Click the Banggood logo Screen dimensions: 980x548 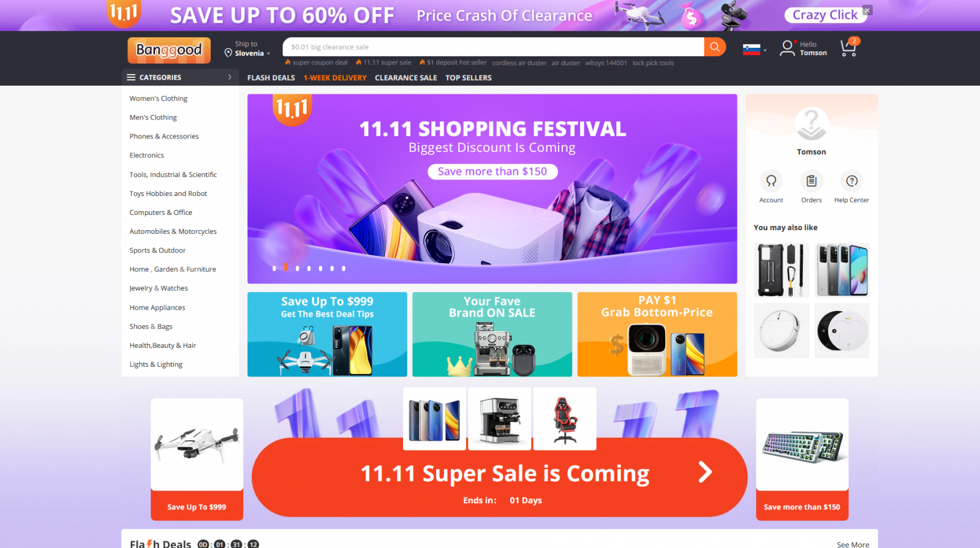coord(169,50)
